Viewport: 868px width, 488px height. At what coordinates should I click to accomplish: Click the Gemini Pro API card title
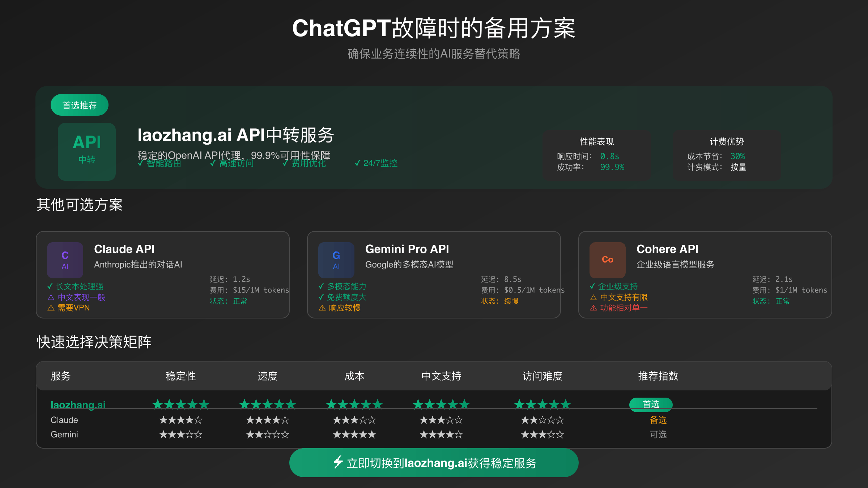(407, 249)
